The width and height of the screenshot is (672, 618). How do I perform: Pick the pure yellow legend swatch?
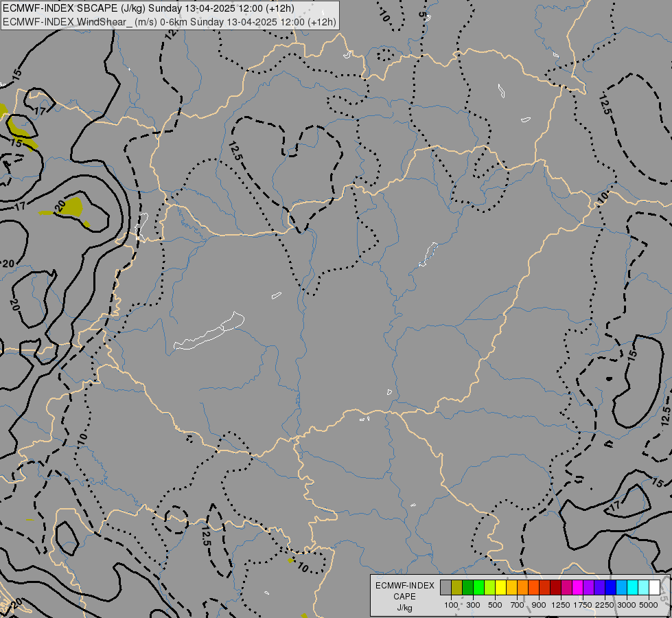tap(500, 588)
